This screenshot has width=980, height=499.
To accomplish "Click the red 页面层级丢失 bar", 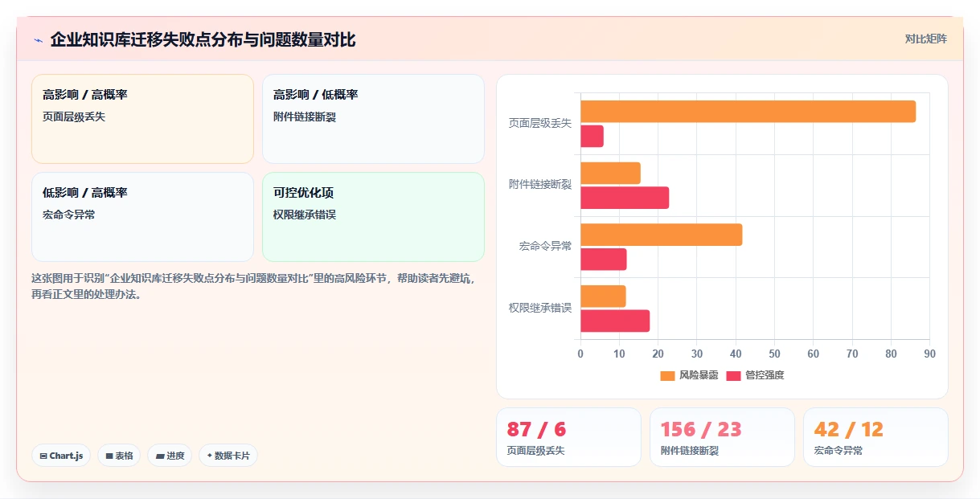I will click(x=592, y=137).
